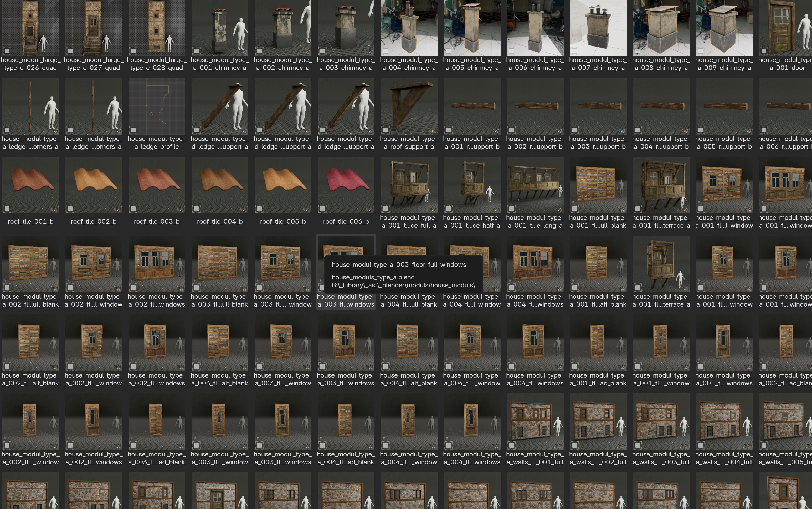
Task: Select the a_009_chimney_a thumbnail
Action: (x=724, y=28)
